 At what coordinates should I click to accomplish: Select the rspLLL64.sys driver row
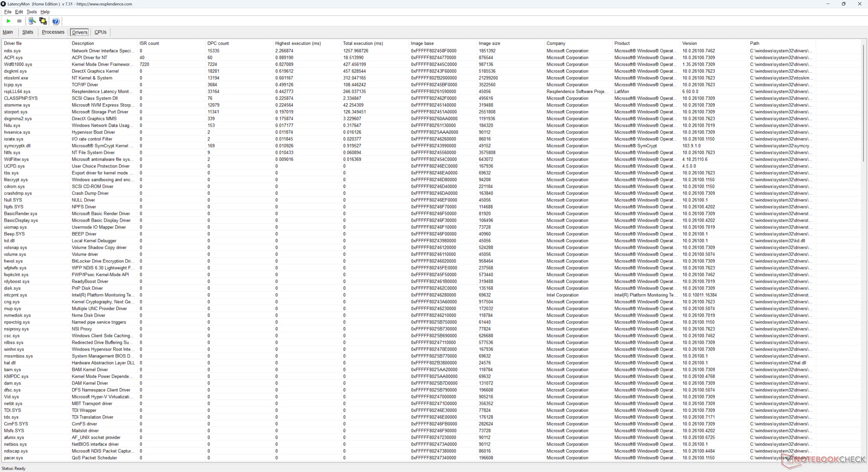click(x=17, y=92)
